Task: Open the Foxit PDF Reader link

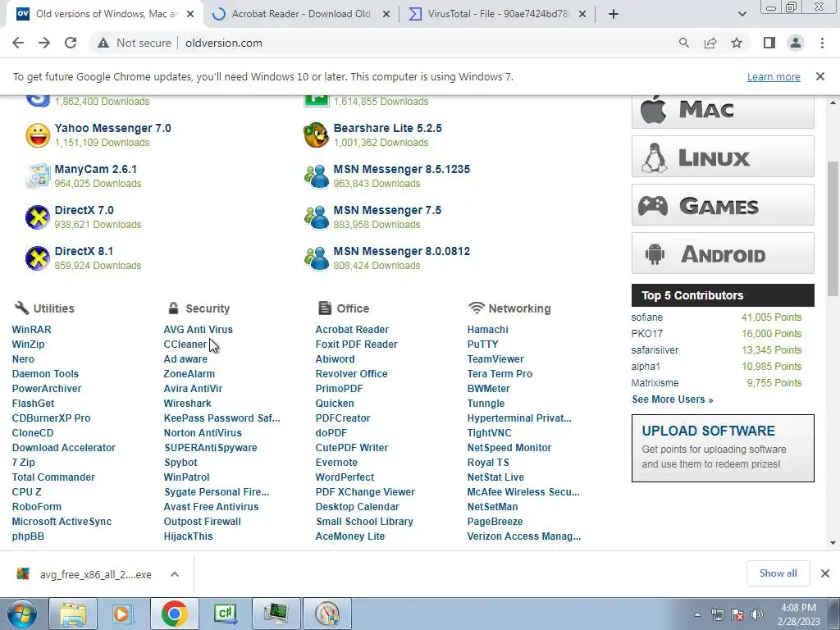Action: pos(356,345)
